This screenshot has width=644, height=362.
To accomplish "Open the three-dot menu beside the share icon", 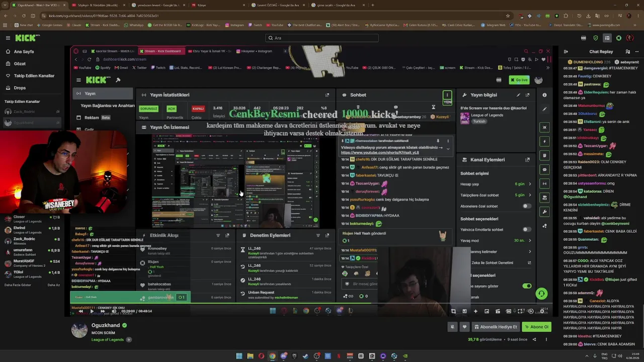I will [x=546, y=339].
